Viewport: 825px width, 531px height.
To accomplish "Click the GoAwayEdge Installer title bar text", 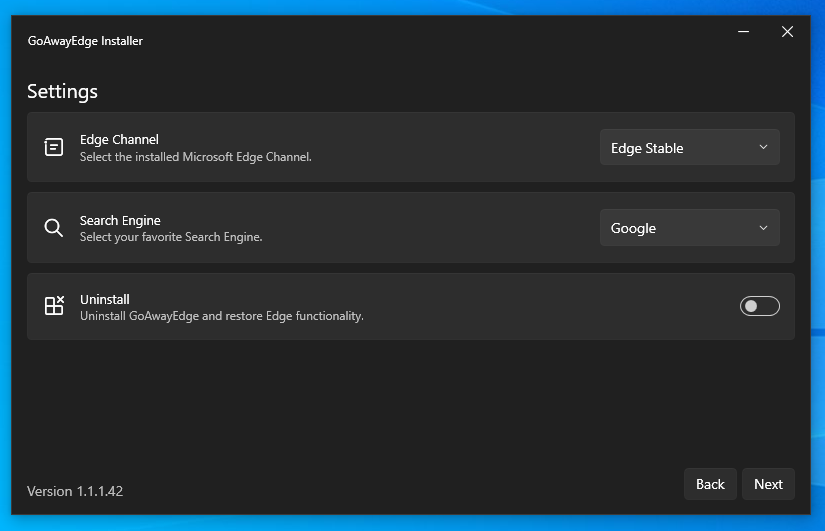I will (85, 41).
